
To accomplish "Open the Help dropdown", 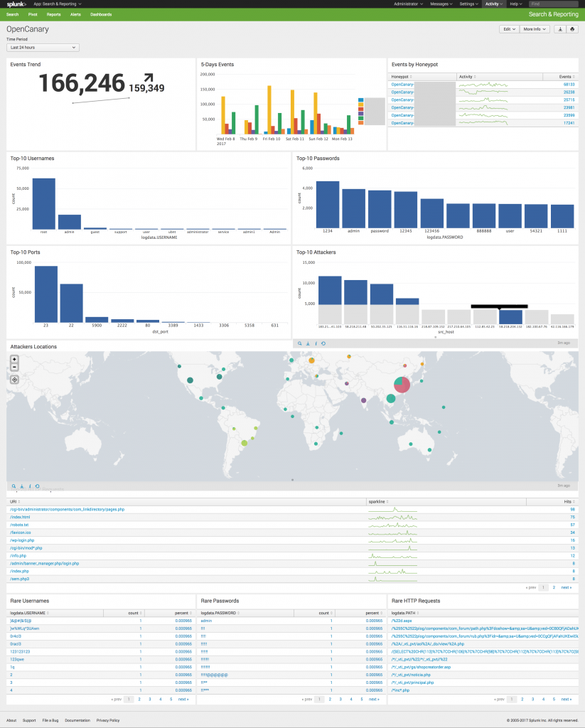I will pyautogui.click(x=516, y=4).
